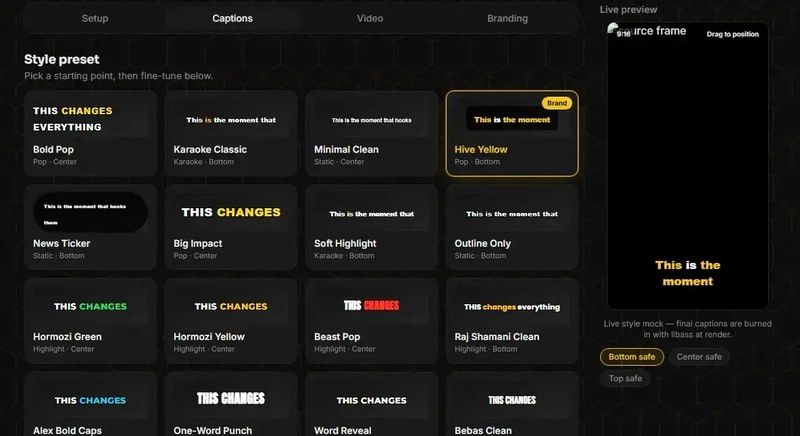
Task: Select the Soft Highlight preset
Action: pos(371,227)
